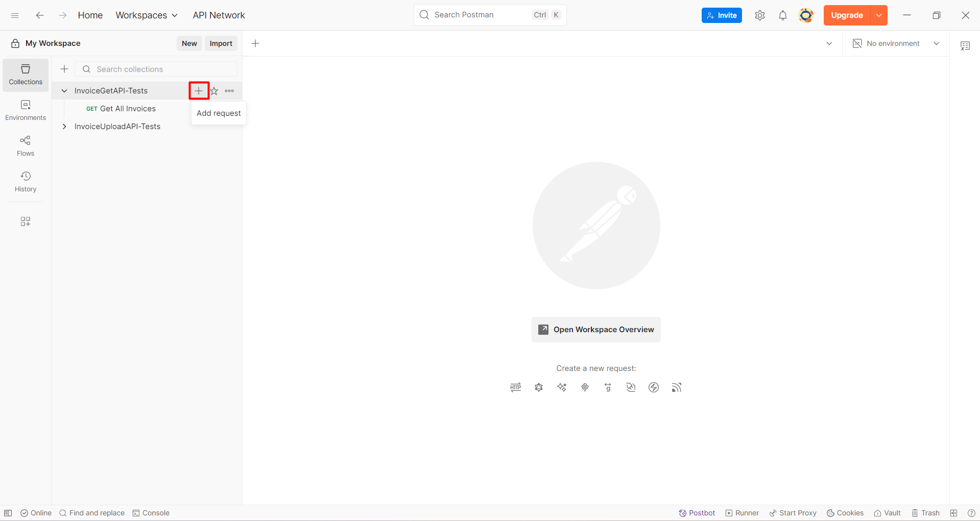Open the History panel

tap(25, 181)
